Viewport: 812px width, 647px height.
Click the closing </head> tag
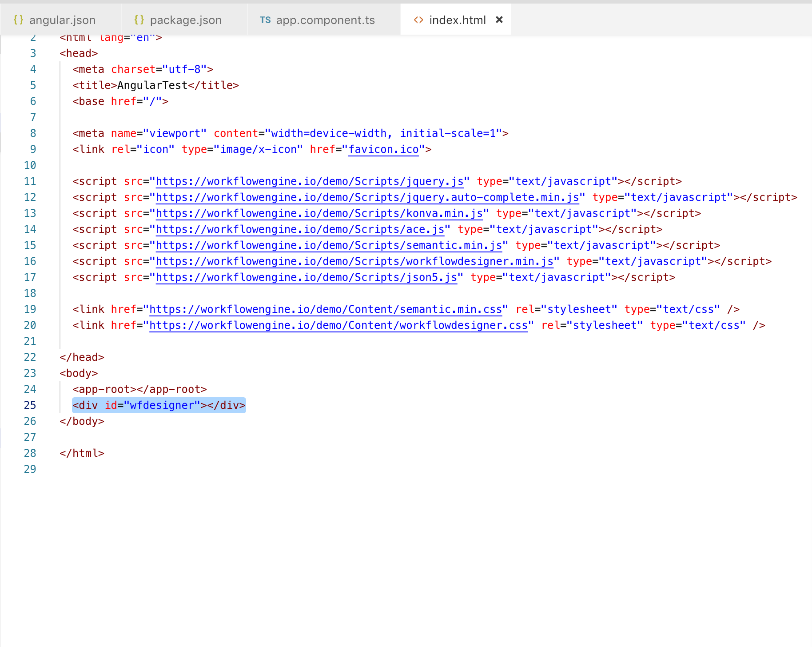tap(82, 357)
